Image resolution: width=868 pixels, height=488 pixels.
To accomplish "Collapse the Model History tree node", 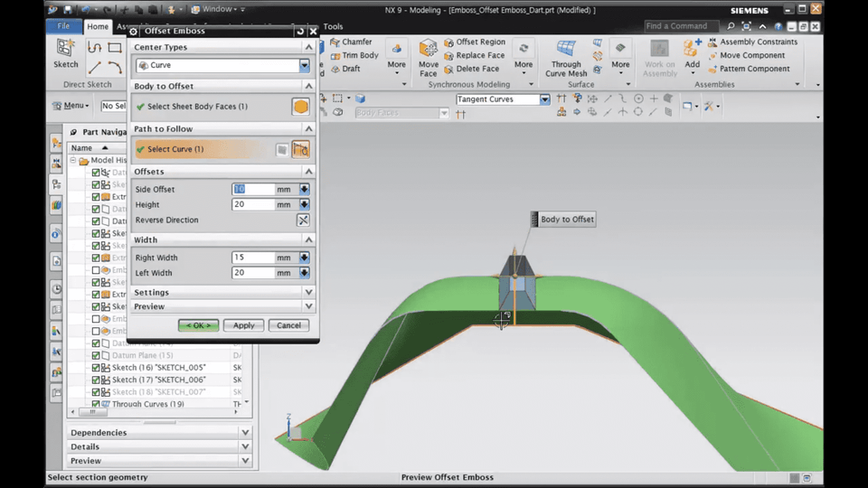I will coord(73,160).
